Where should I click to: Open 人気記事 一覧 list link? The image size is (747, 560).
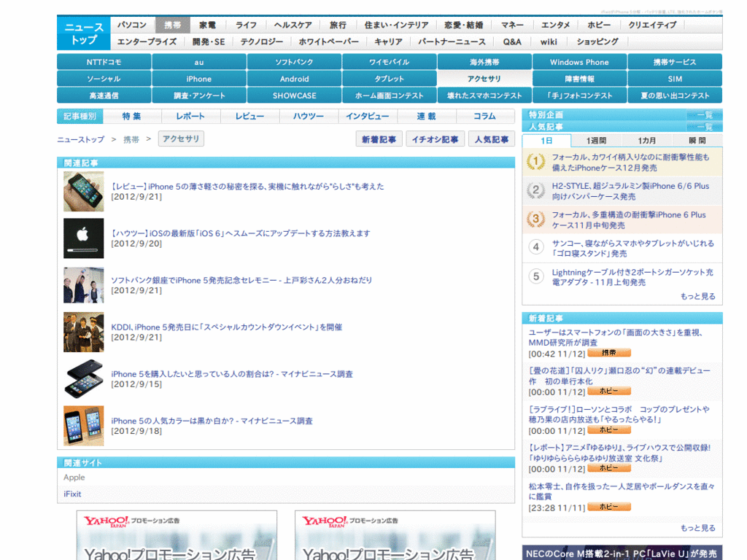point(705,127)
